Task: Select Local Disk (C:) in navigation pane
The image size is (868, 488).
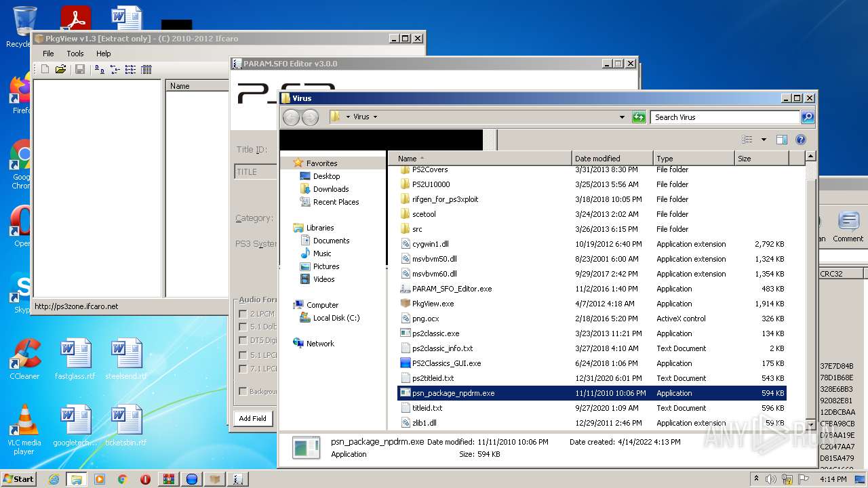Action: point(336,318)
